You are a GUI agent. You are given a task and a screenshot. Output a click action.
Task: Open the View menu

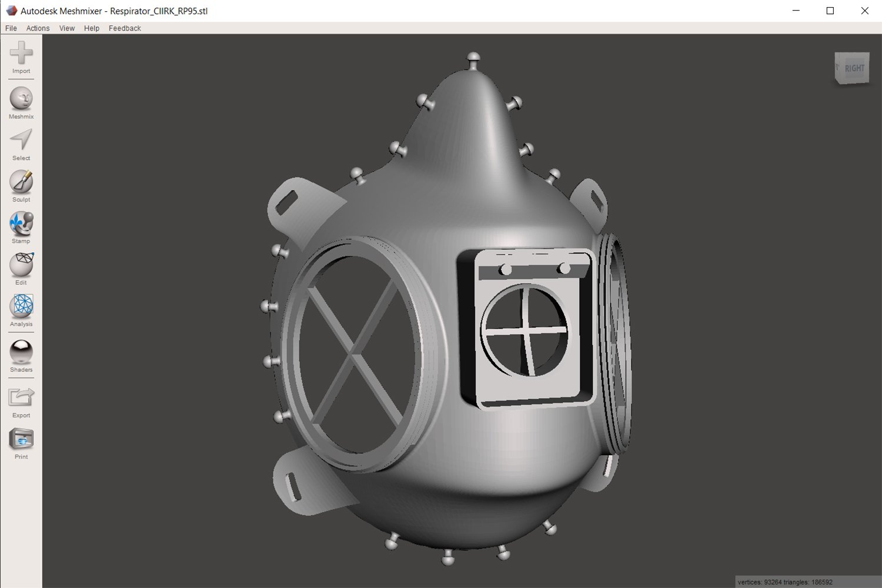point(67,28)
